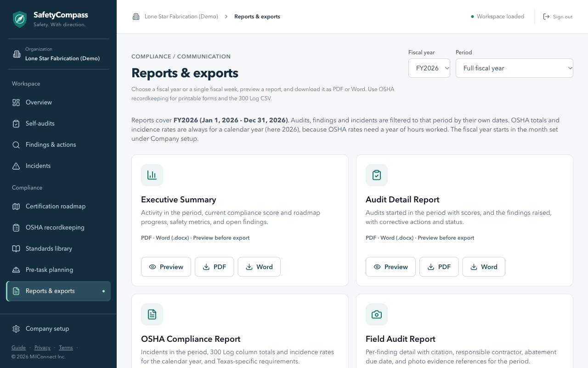Open the Fiscal year dropdown
The image size is (588, 368).
tap(429, 68)
